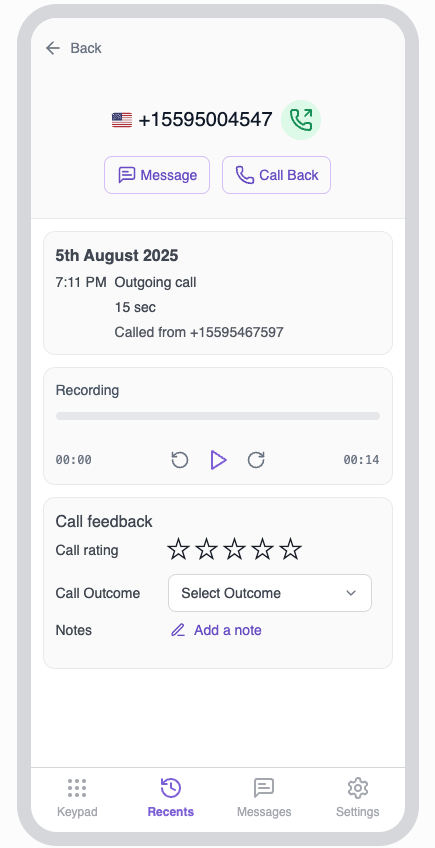Skip forward with the clockwise arrow icon
Viewport: 435px width, 848px height.
[x=256, y=460]
